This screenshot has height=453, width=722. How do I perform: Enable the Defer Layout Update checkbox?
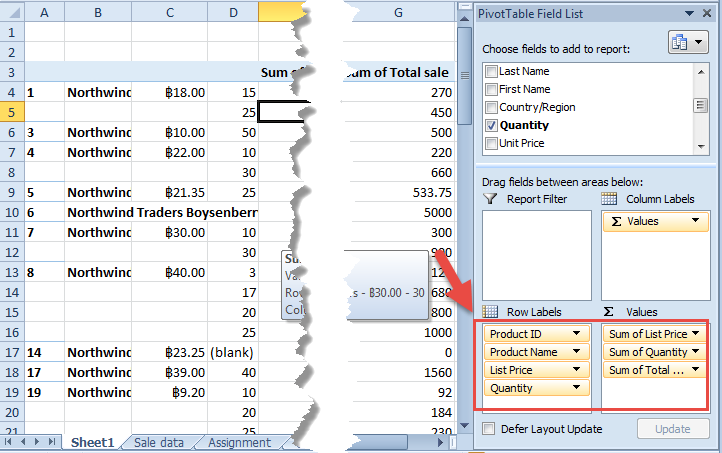489,429
